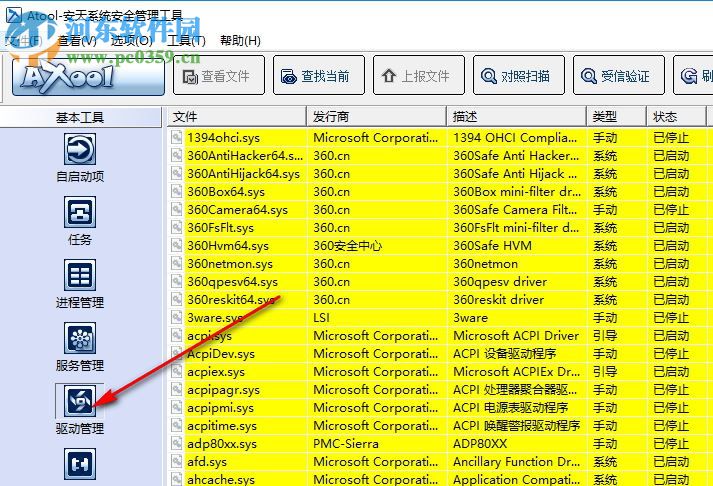Select the 360netmon.sys file name
This screenshot has height=486, width=713.
(230, 264)
